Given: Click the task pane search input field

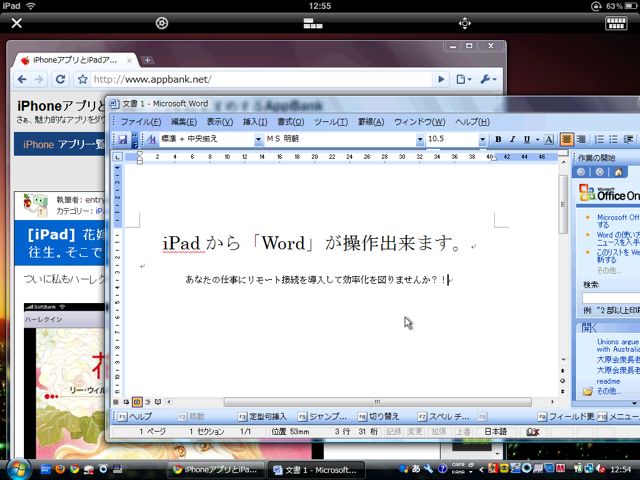Looking at the screenshot, I should click(611, 298).
